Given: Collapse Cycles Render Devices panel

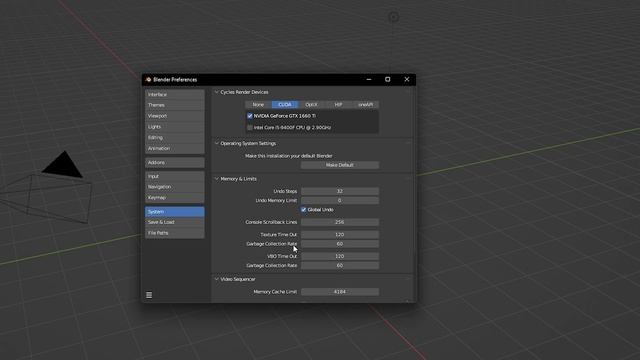Looking at the screenshot, I should [217, 92].
